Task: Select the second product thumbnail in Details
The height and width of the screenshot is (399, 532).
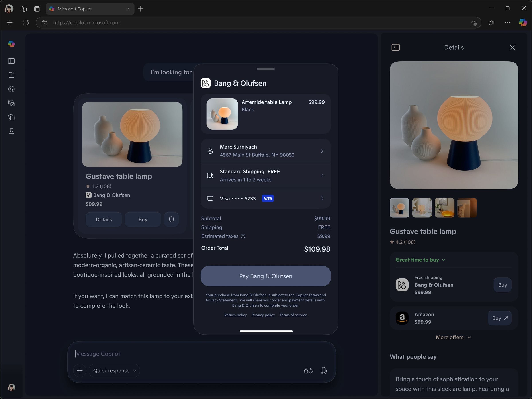Action: tap(422, 208)
